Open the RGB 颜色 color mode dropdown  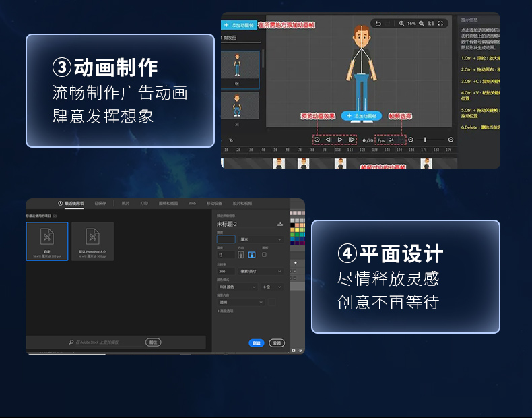[236, 287]
